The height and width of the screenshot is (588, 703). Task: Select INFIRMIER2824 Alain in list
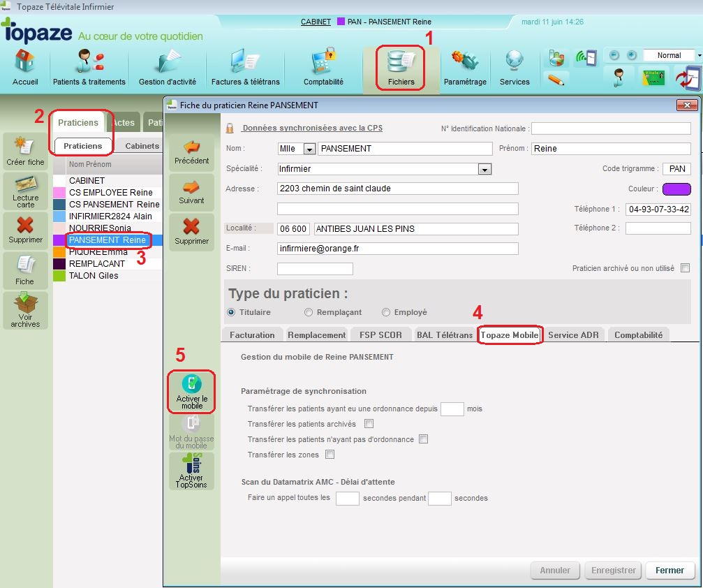tap(108, 216)
